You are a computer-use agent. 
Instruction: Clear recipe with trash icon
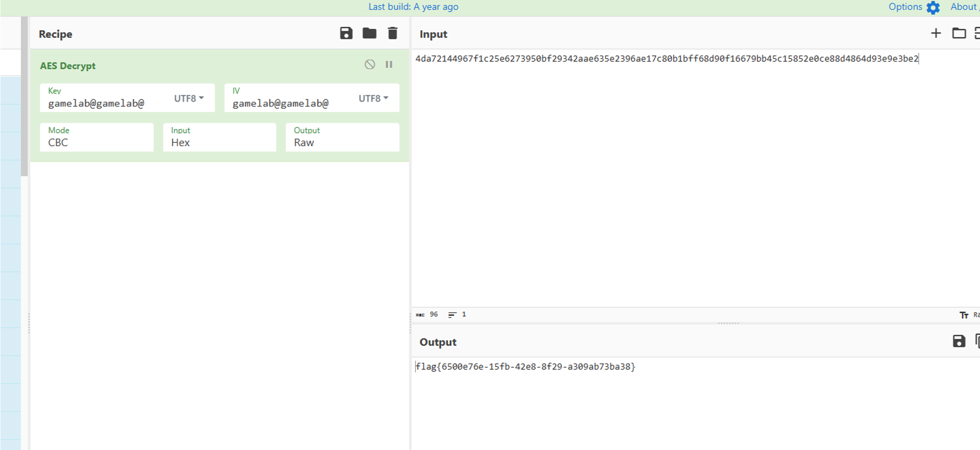[x=392, y=34]
